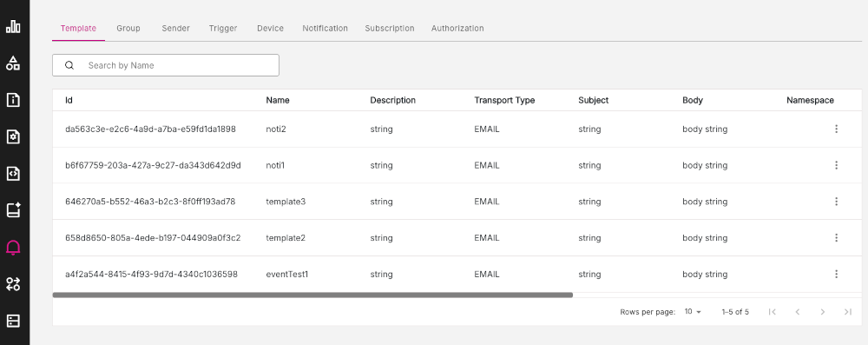Click the Namespace column header
Screen dimensions: 868x345
point(810,101)
